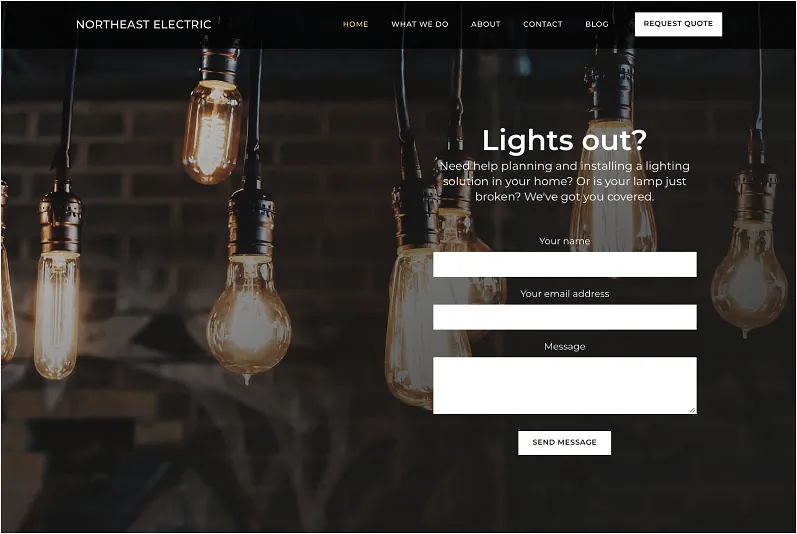Click the "Message" label above the textarea

click(x=565, y=347)
